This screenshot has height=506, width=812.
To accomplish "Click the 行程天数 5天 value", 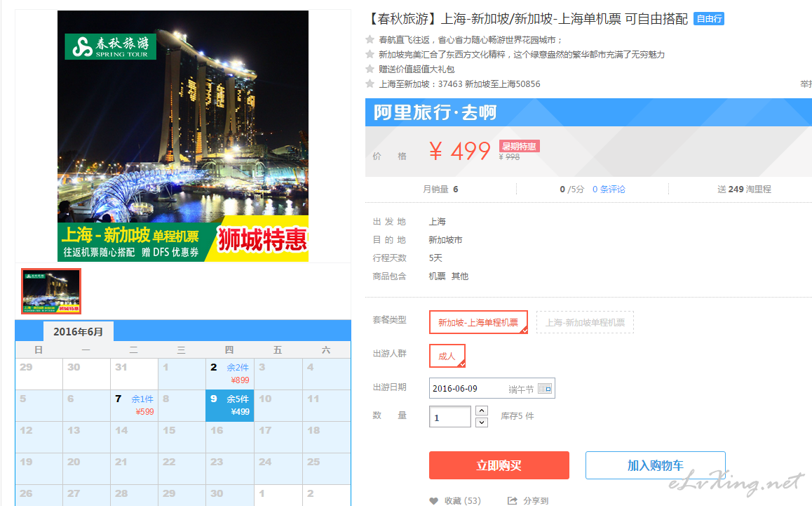I will 435,258.
